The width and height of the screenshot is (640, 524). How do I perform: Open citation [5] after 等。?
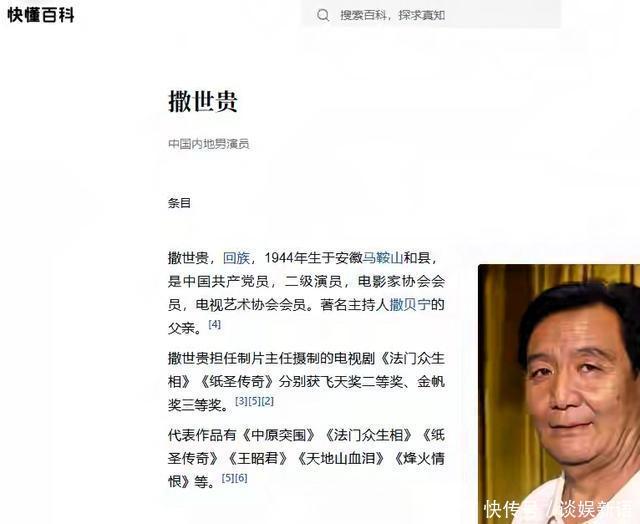click(228, 477)
